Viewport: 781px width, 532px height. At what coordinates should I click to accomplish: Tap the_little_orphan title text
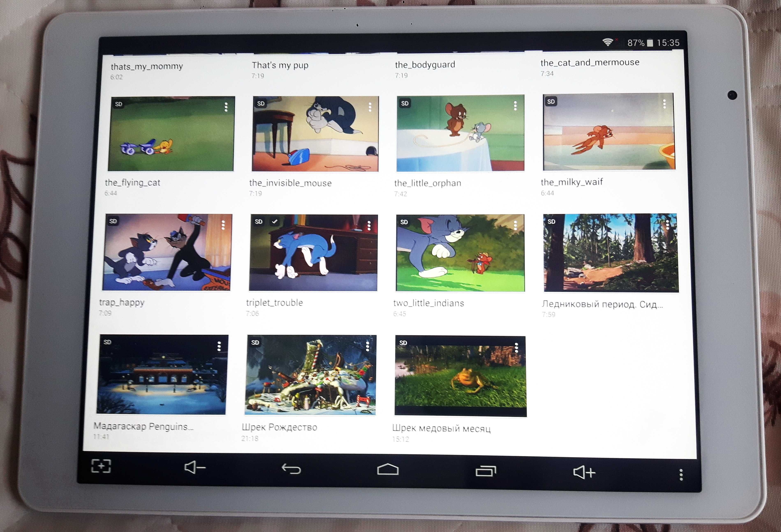click(x=427, y=183)
